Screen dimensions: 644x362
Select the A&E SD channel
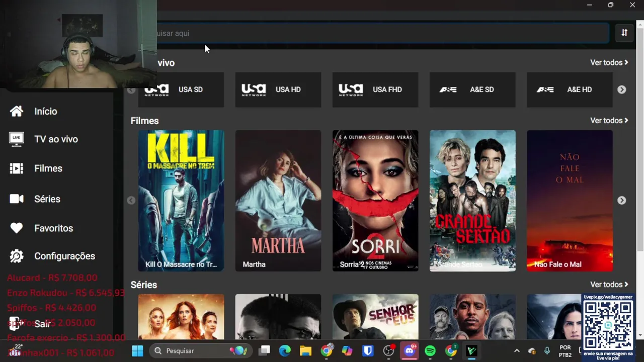pos(472,89)
